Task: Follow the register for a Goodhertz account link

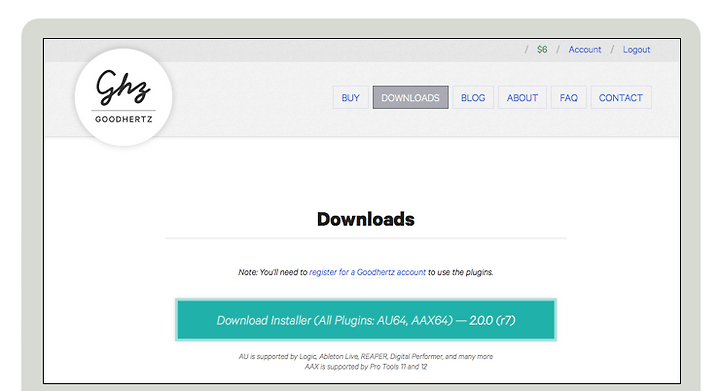Action: click(x=367, y=272)
